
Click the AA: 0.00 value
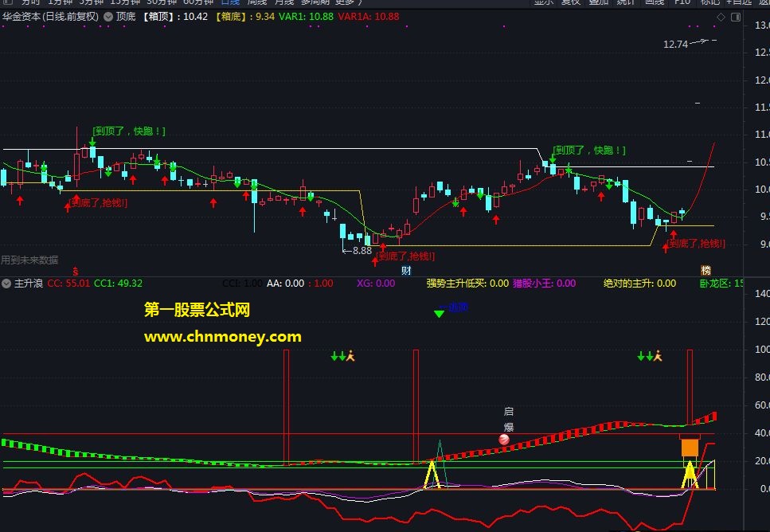(x=285, y=284)
